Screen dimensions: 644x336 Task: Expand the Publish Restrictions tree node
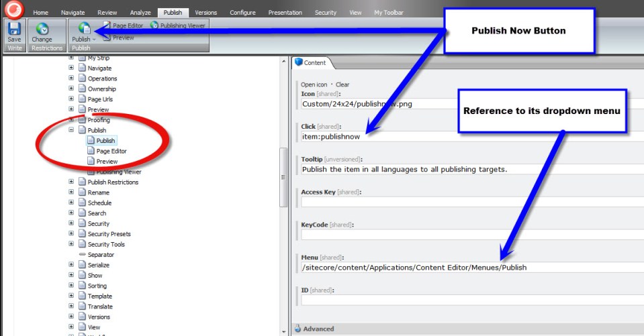click(71, 181)
